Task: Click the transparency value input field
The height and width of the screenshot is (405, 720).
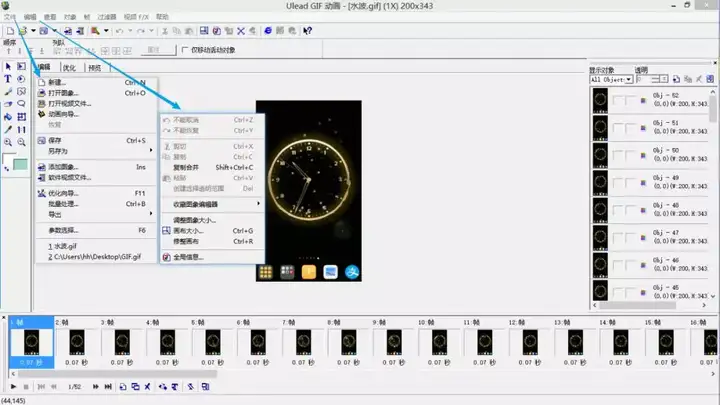Action: pos(644,79)
